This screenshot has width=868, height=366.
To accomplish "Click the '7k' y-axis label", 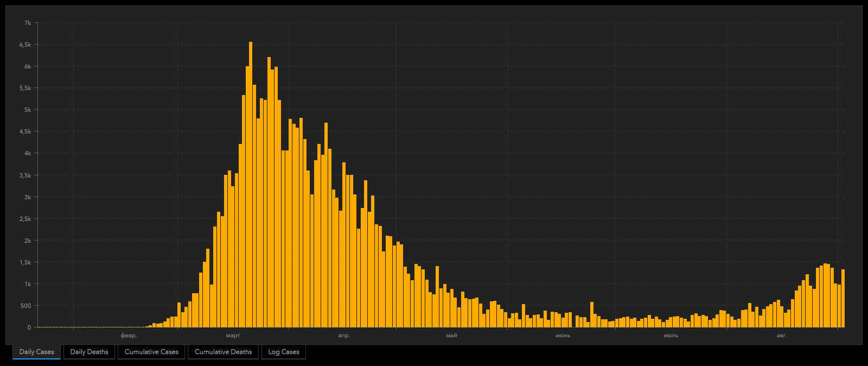I will click(28, 23).
